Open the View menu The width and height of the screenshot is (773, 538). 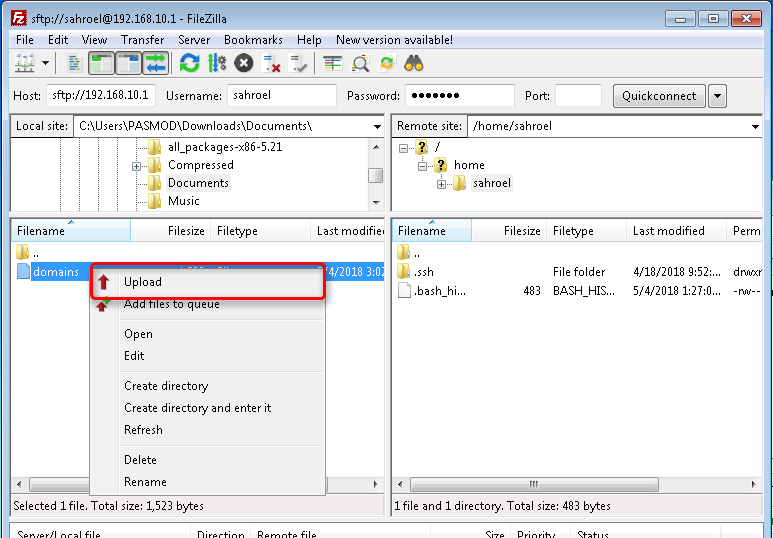[x=94, y=40]
